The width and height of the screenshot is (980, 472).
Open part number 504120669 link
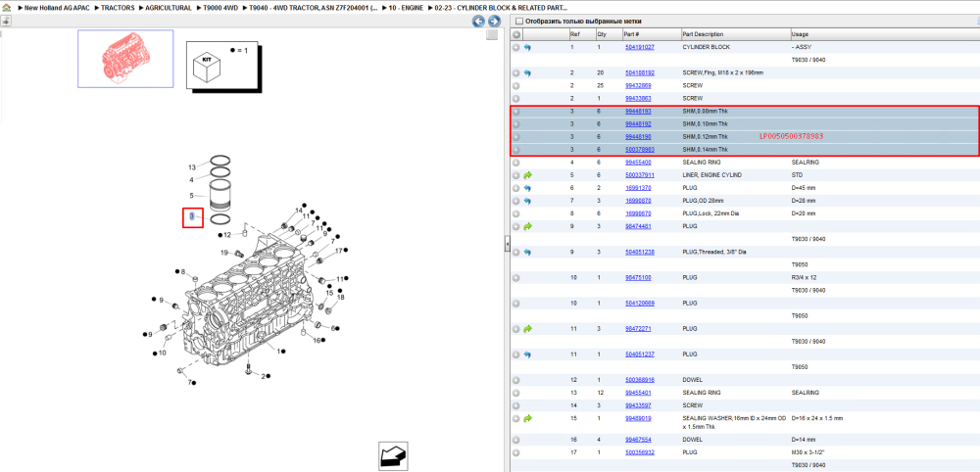[x=639, y=304]
